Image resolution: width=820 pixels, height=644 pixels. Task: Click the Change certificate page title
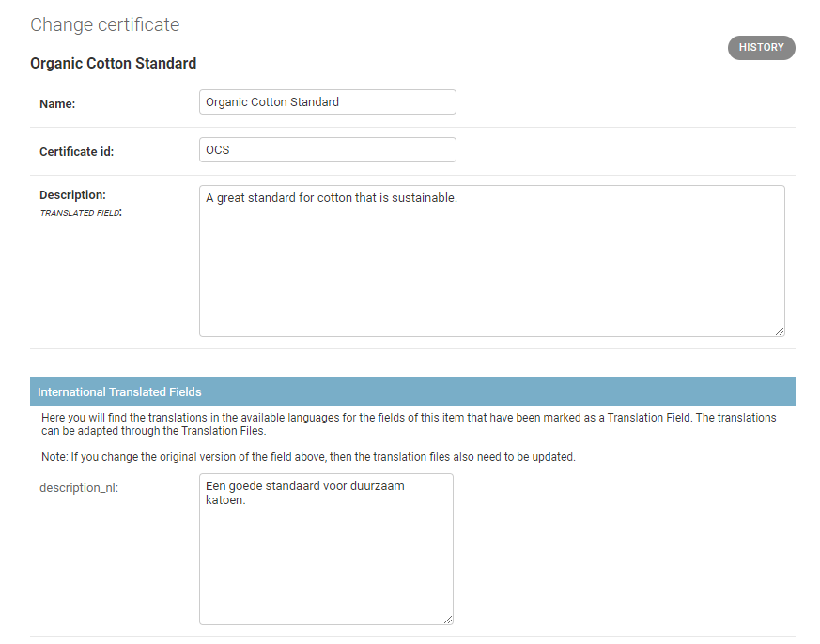(104, 24)
